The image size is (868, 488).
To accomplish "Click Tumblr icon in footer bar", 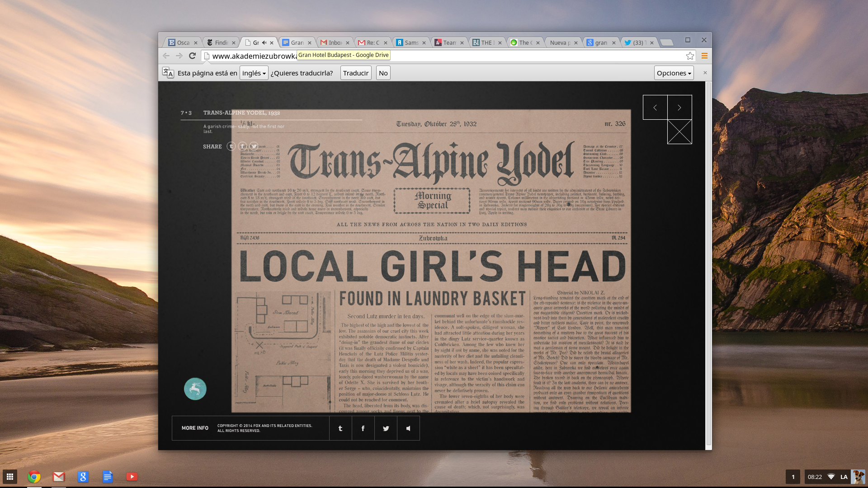I will pyautogui.click(x=340, y=428).
